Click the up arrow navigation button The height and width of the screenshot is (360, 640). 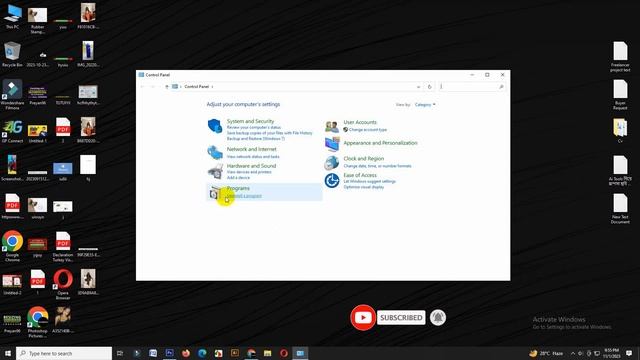[x=167, y=87]
